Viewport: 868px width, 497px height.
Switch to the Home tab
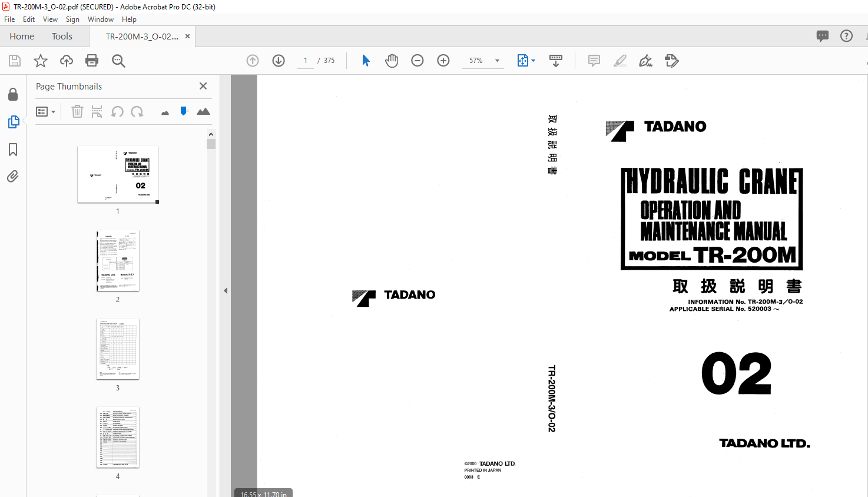pos(22,37)
